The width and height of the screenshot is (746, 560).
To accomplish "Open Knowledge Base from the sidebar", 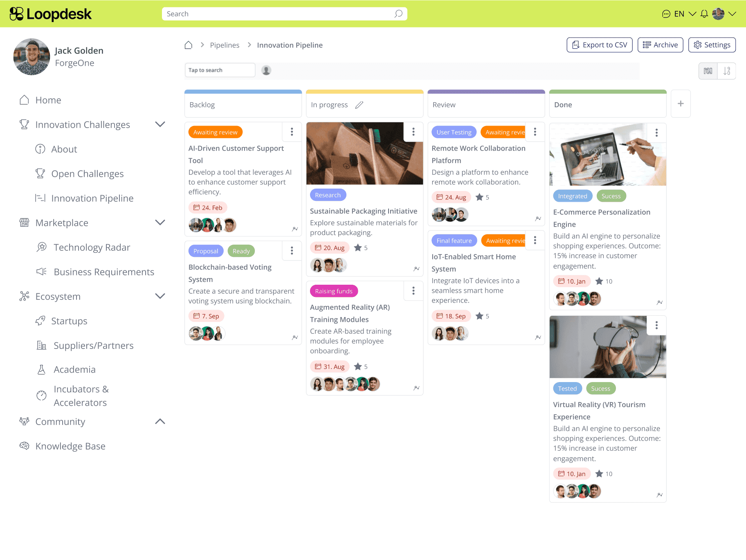I will point(70,446).
